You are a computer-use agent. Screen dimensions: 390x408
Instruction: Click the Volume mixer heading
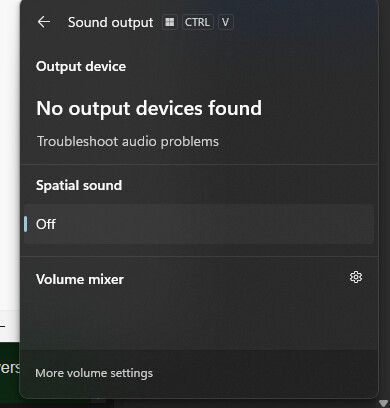[80, 279]
